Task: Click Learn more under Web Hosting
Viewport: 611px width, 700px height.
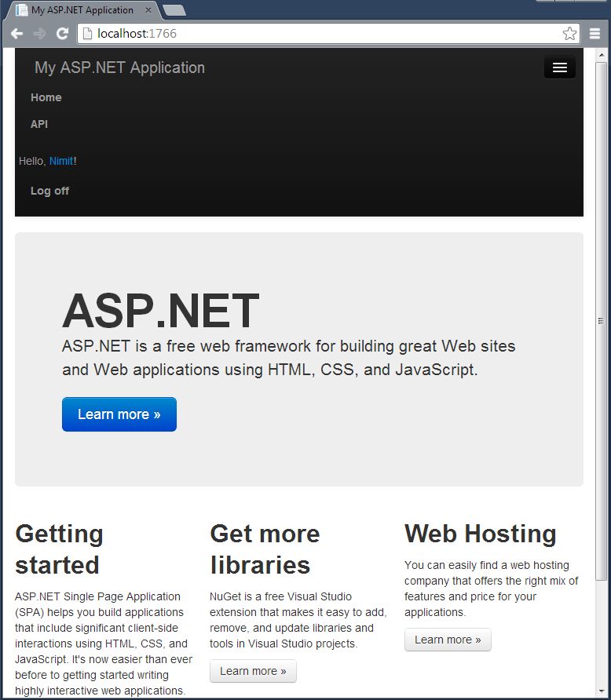Action: click(x=448, y=640)
